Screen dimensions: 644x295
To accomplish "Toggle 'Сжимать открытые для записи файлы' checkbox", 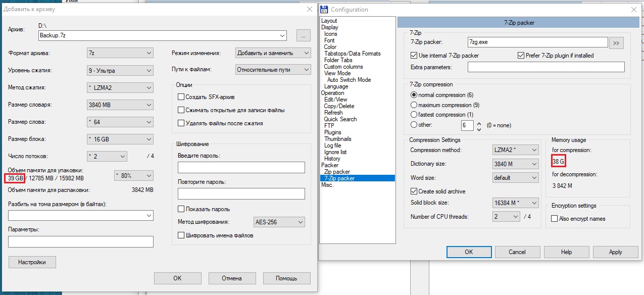I will pos(181,110).
